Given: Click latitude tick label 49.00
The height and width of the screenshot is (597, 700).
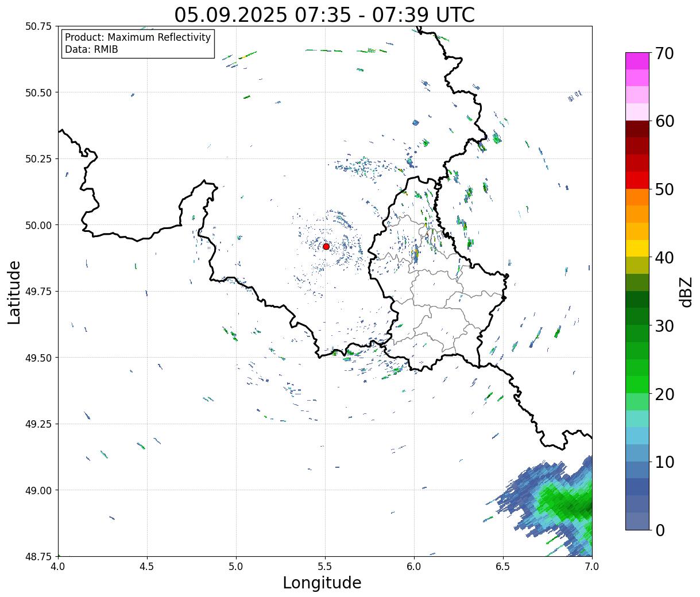Looking at the screenshot, I should (x=38, y=490).
